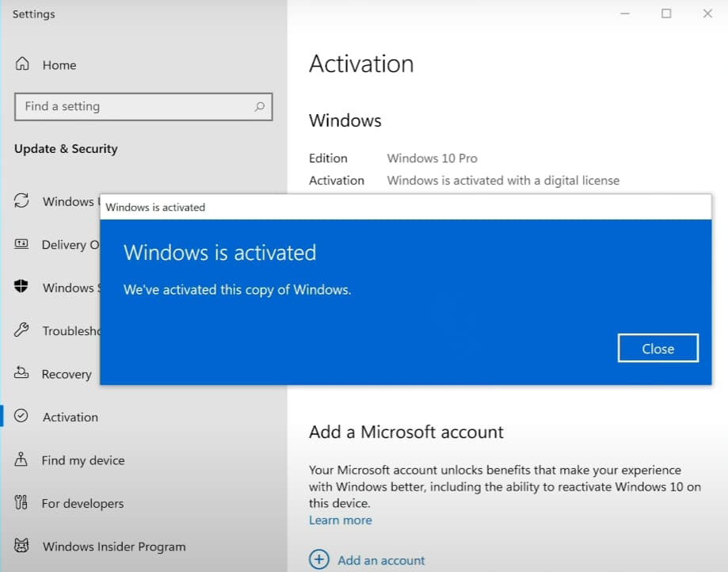The width and height of the screenshot is (728, 572).
Task: Click the Troubleshoot wrench icon
Action: pyautogui.click(x=22, y=331)
